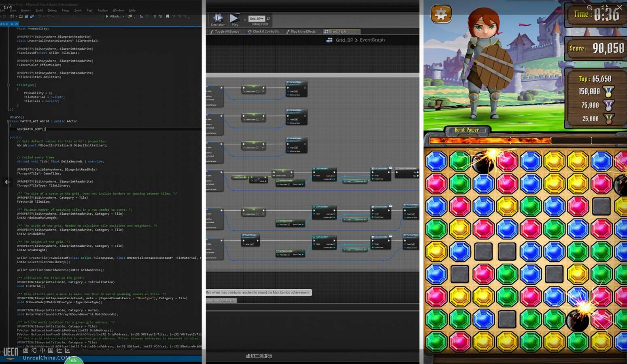Click the Bomb Power progress bar
The width and height of the screenshot is (627, 364).
pos(528,140)
